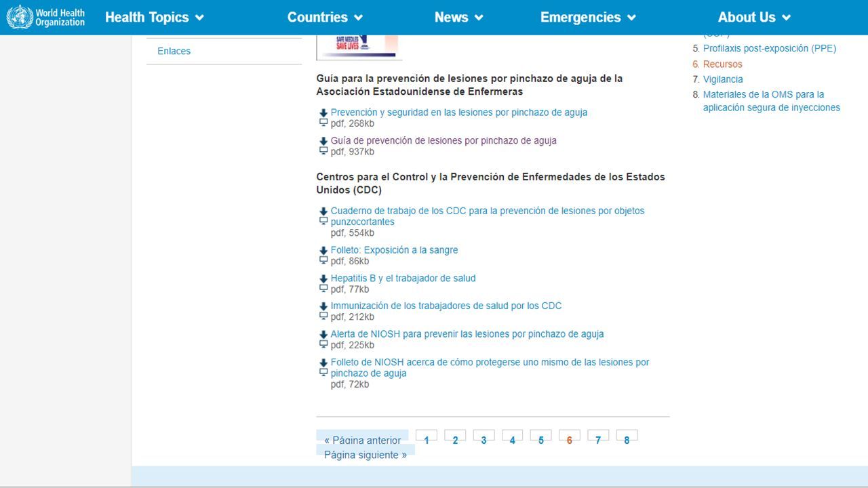Image resolution: width=868 pixels, height=488 pixels.
Task: Click download icon beside Cuaderno de trabajo link
Action: tap(323, 211)
